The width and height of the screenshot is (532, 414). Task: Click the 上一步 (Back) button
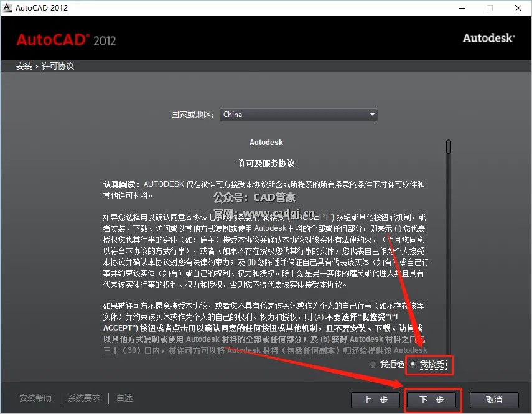coord(376,400)
